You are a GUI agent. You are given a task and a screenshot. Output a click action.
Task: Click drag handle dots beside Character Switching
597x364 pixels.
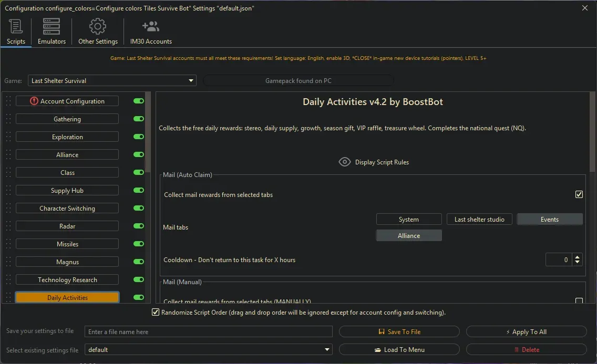click(x=8, y=209)
